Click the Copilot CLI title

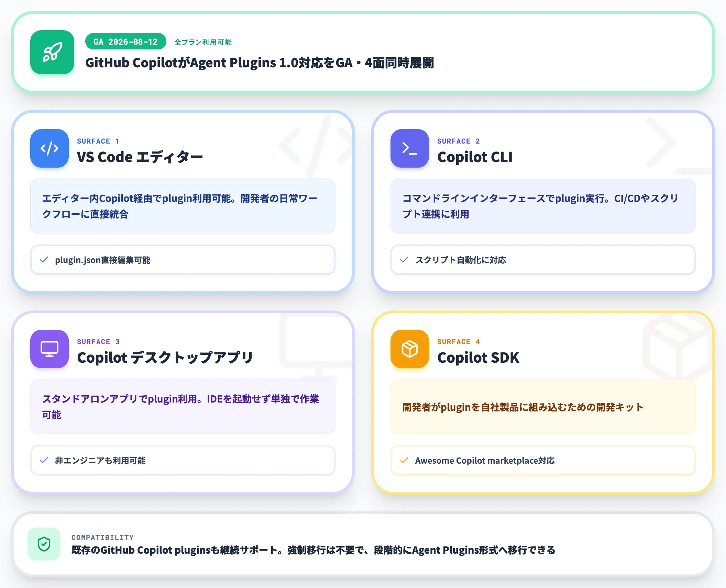tap(475, 157)
